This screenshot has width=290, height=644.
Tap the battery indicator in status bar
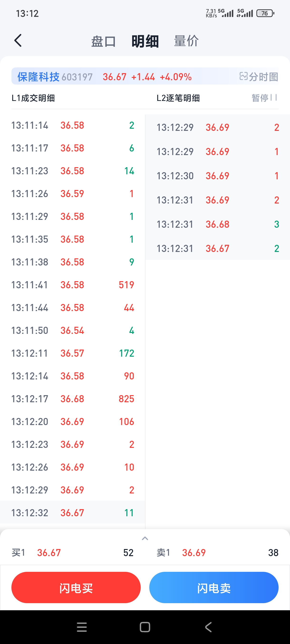click(x=265, y=13)
